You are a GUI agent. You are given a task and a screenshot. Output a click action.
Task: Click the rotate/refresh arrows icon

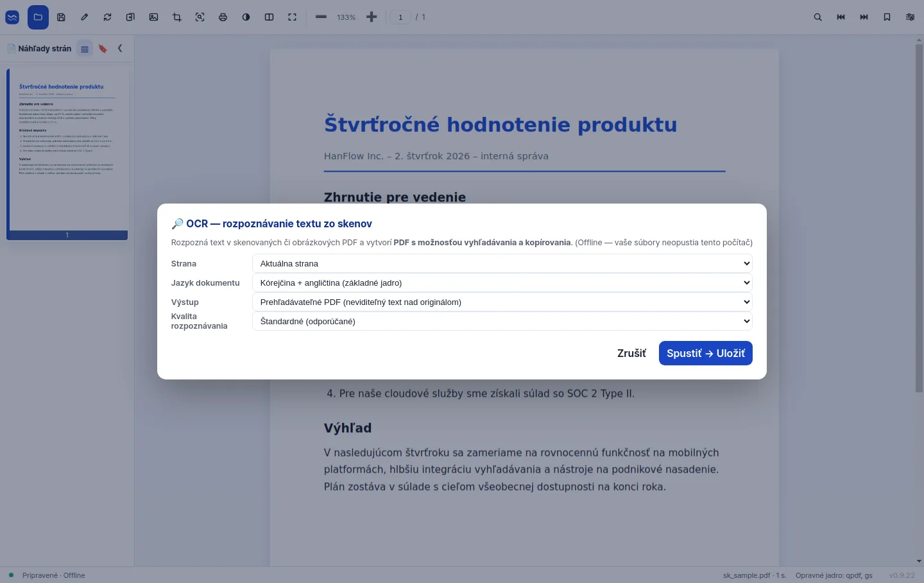pos(107,17)
